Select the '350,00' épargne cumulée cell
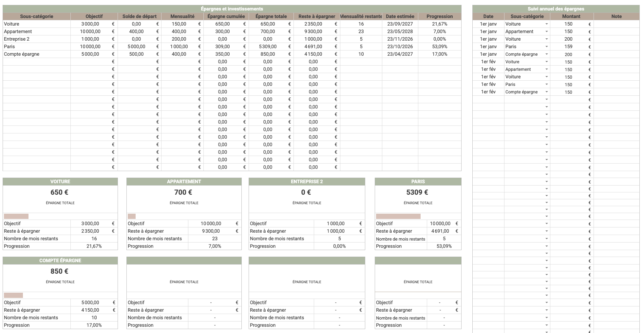The height and width of the screenshot is (333, 644). click(x=226, y=54)
